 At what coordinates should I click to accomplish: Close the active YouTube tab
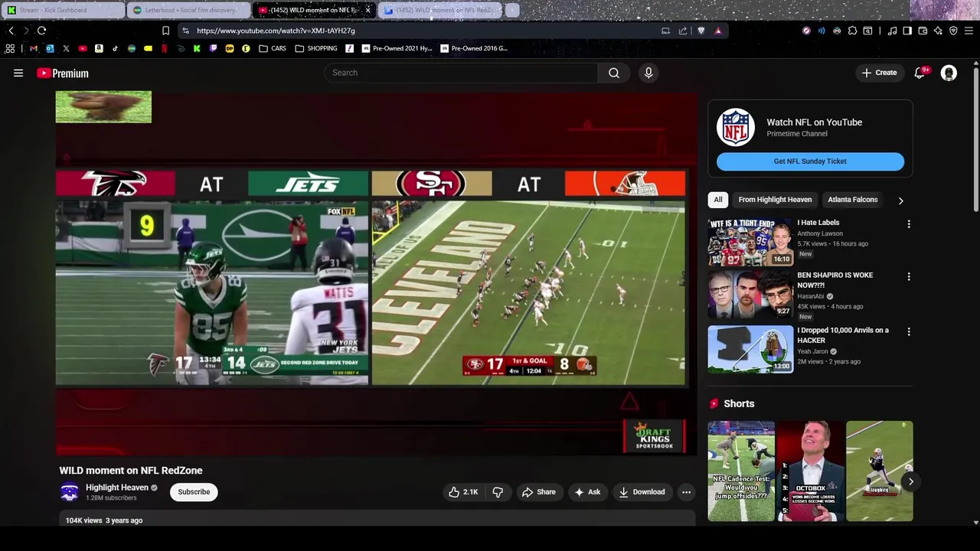[367, 10]
